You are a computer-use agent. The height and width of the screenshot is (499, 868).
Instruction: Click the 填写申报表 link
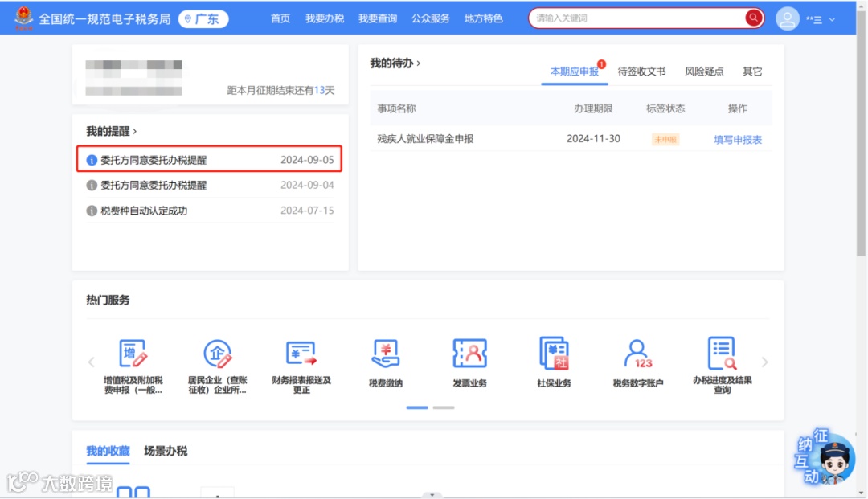point(737,139)
